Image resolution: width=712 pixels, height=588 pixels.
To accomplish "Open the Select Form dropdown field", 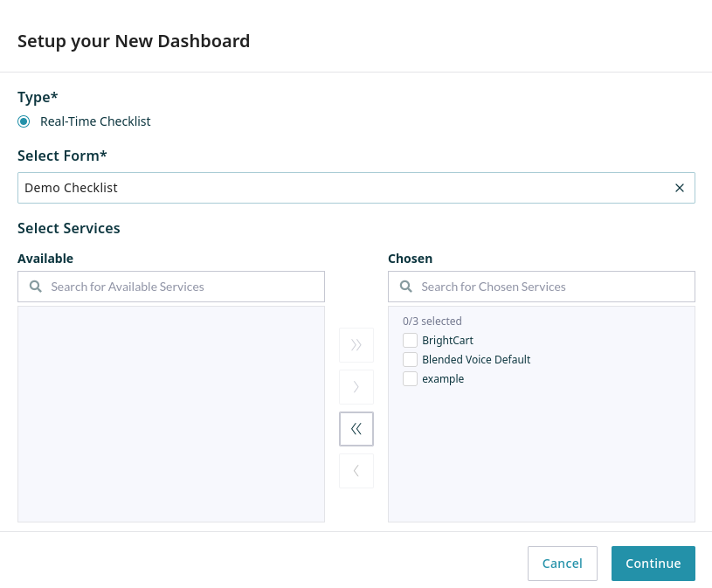I will pyautogui.click(x=341, y=188).
